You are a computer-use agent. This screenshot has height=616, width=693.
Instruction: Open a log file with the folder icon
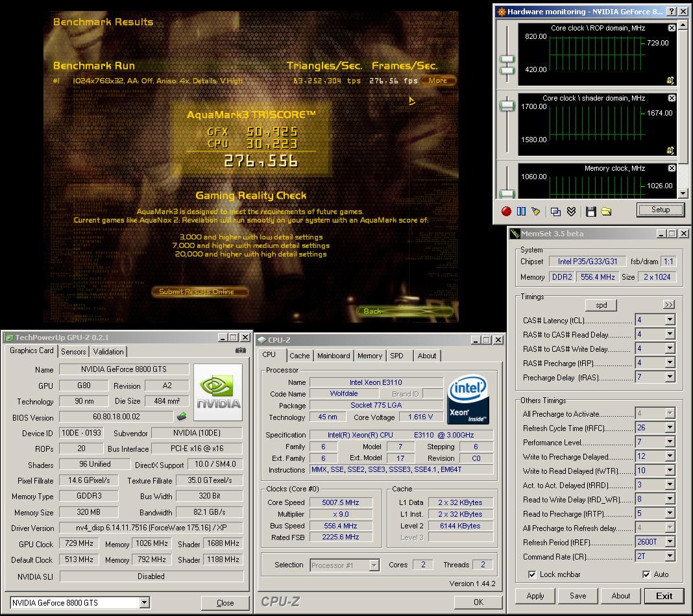[x=606, y=212]
